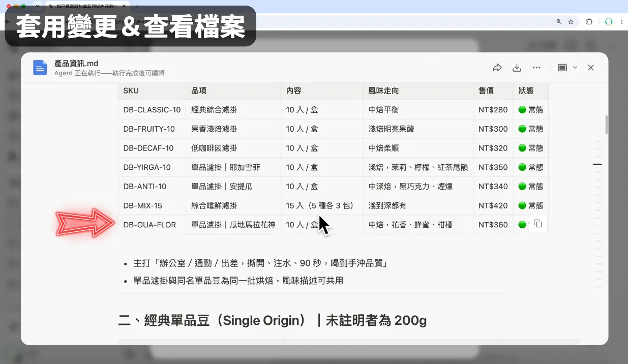
Task: Click the file name 產品資訊.md title
Action: click(x=76, y=64)
